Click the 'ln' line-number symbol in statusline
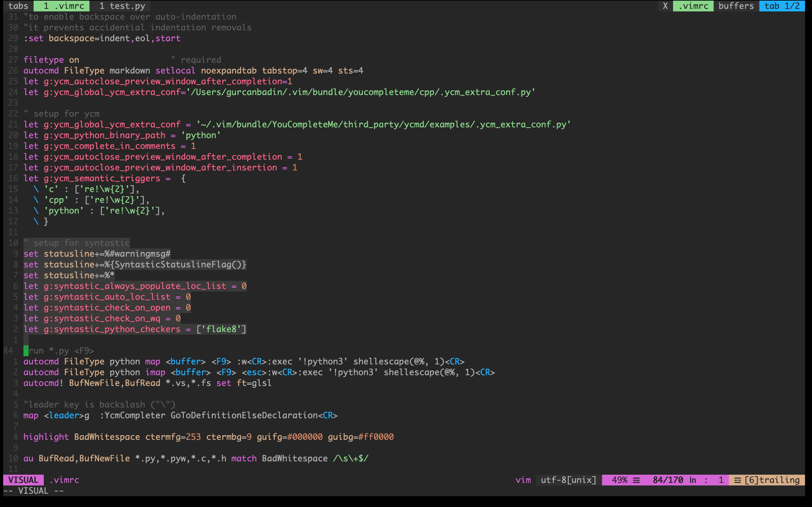Screen dimensions: 812x507 (693, 480)
